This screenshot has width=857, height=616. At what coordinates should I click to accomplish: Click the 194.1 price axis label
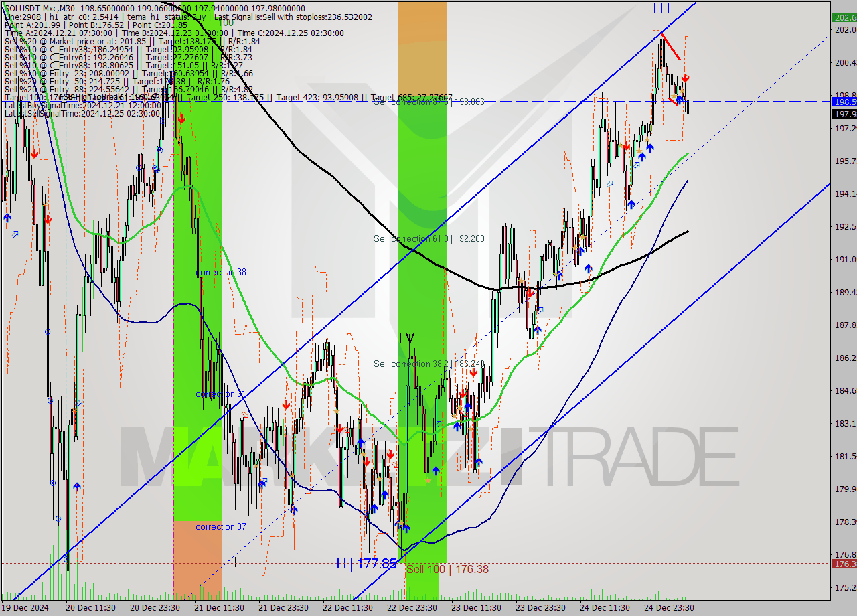pyautogui.click(x=845, y=194)
